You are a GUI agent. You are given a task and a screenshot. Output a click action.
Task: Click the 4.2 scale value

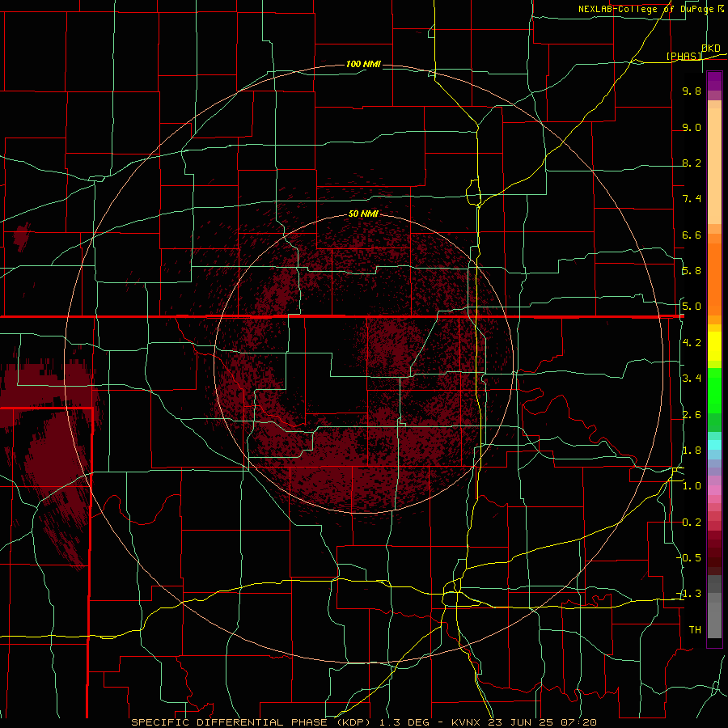click(x=692, y=343)
